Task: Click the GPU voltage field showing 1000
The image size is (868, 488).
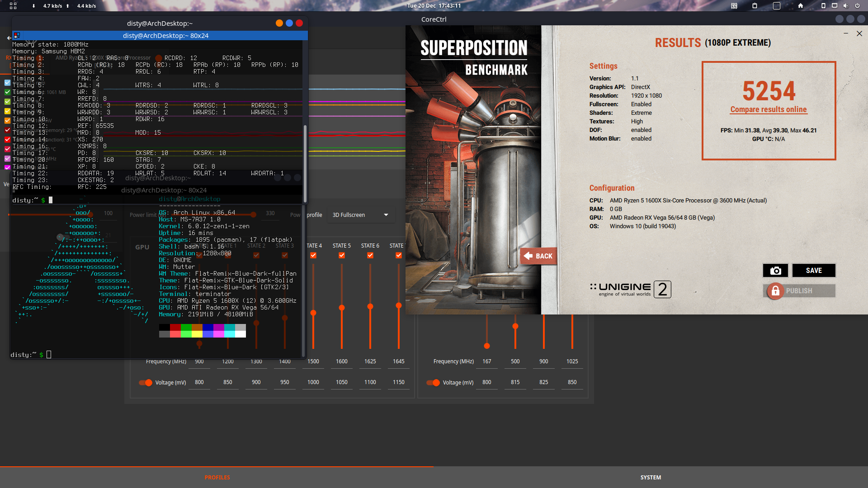Action: (x=313, y=382)
